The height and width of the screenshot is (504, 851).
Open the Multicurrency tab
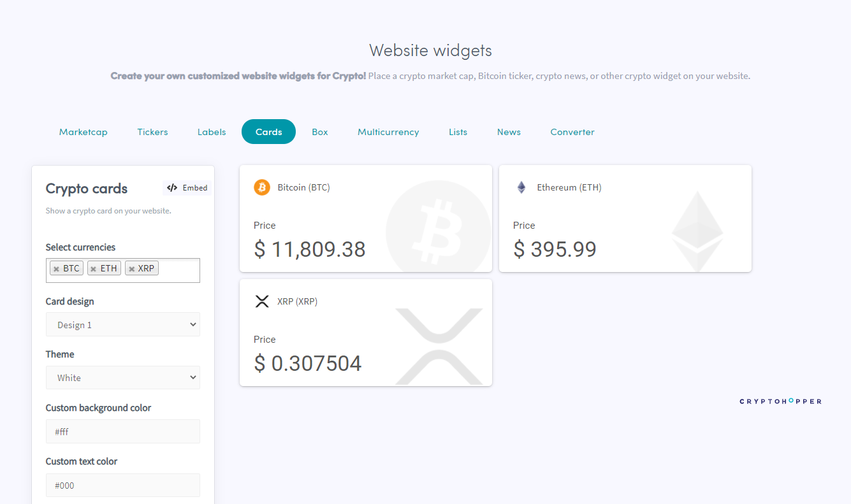pos(388,132)
